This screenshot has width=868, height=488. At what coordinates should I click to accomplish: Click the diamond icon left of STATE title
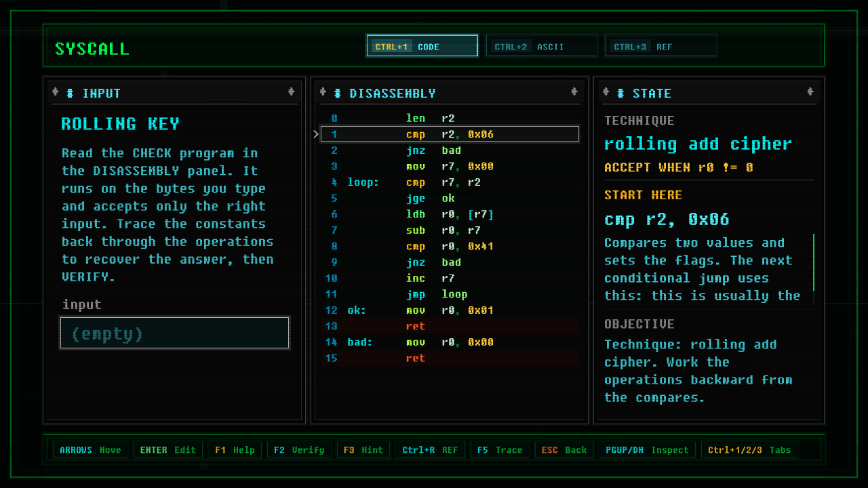point(606,92)
